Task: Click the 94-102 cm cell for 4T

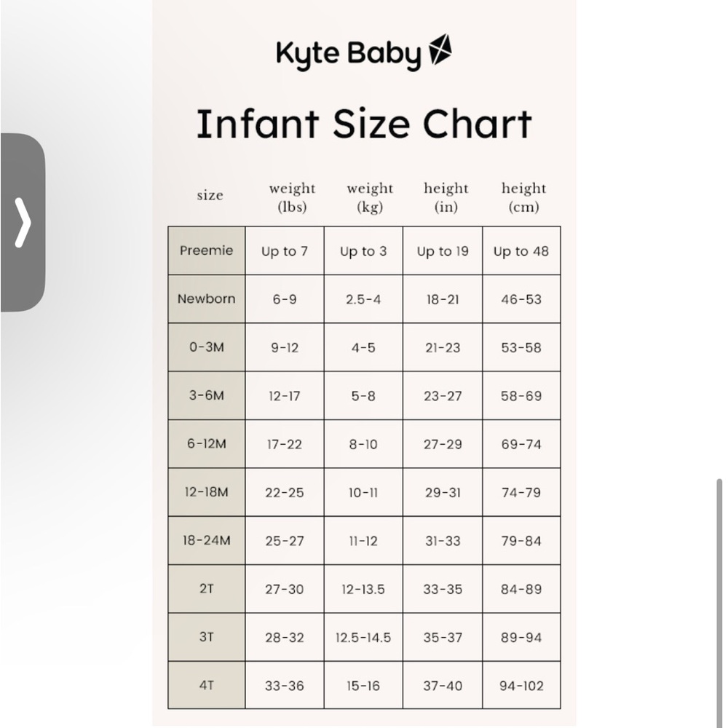Action: [x=521, y=685]
